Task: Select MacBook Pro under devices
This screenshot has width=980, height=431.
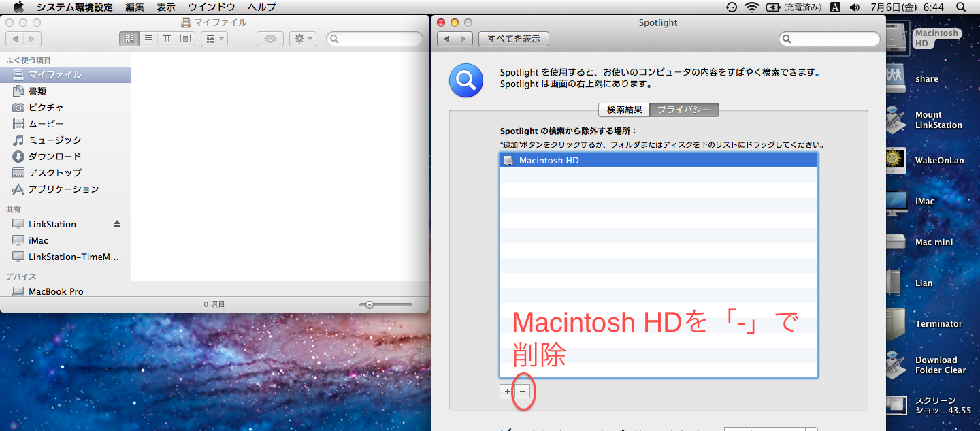Action: [65, 291]
